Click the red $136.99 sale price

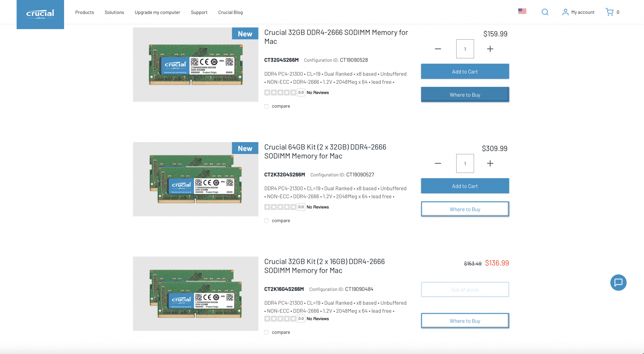(497, 263)
